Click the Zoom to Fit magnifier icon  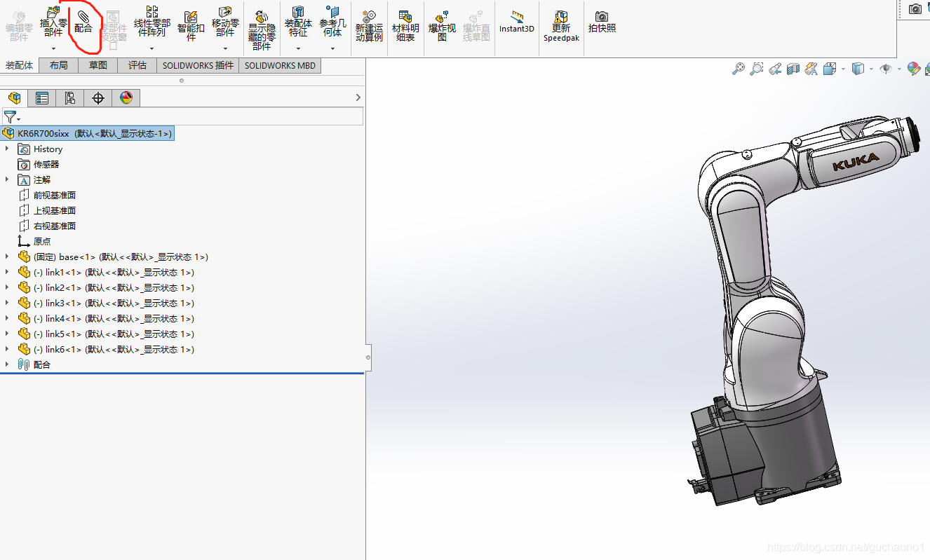[x=739, y=69]
